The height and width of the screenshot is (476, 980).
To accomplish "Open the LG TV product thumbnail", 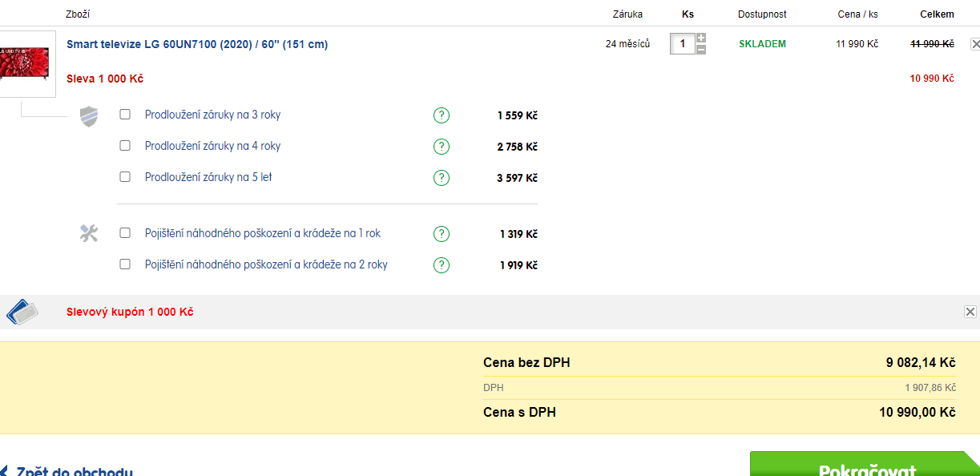I will 26,63.
